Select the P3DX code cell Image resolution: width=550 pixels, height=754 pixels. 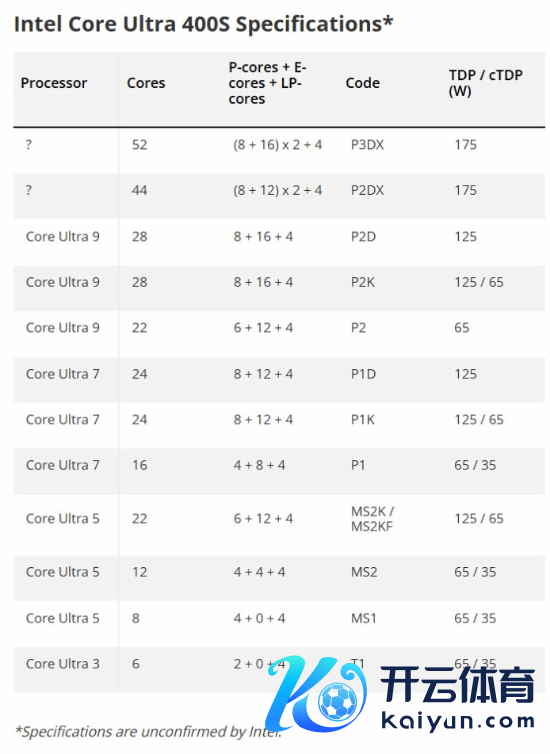(367, 145)
